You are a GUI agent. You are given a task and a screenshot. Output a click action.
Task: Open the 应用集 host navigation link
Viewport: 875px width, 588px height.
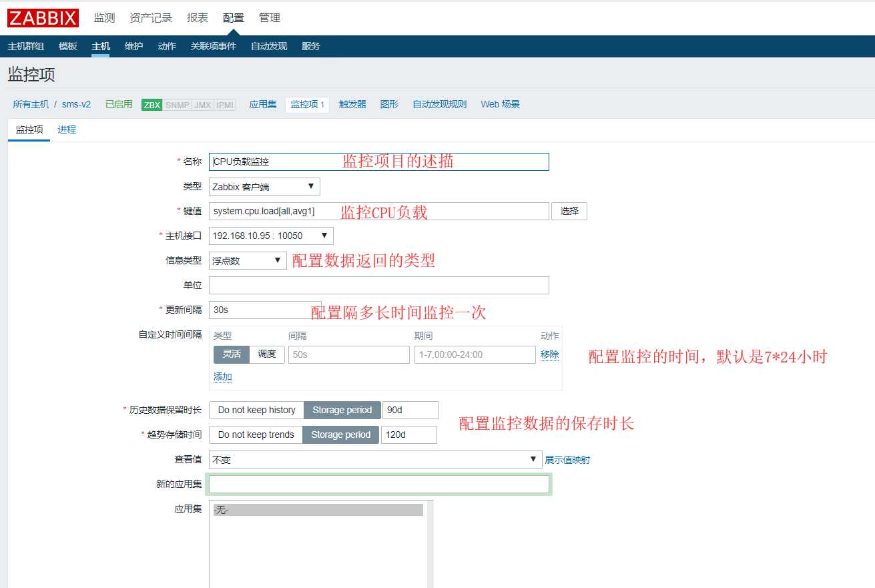coord(263,105)
